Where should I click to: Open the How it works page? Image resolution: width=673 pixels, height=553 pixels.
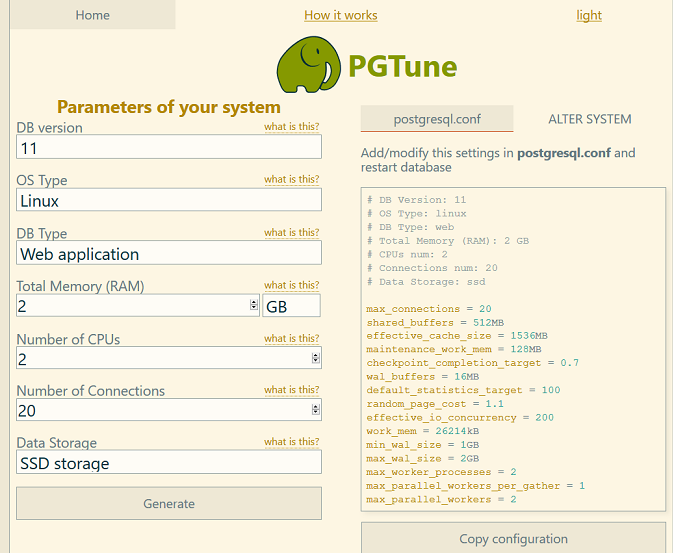[340, 15]
